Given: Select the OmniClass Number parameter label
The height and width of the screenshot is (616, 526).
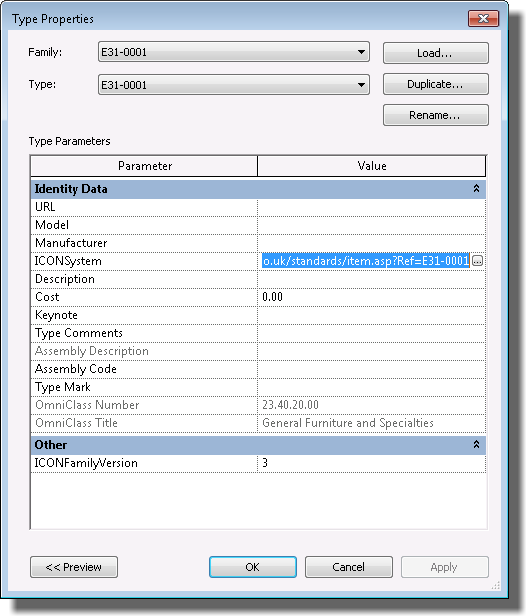Looking at the screenshot, I should pos(87,405).
